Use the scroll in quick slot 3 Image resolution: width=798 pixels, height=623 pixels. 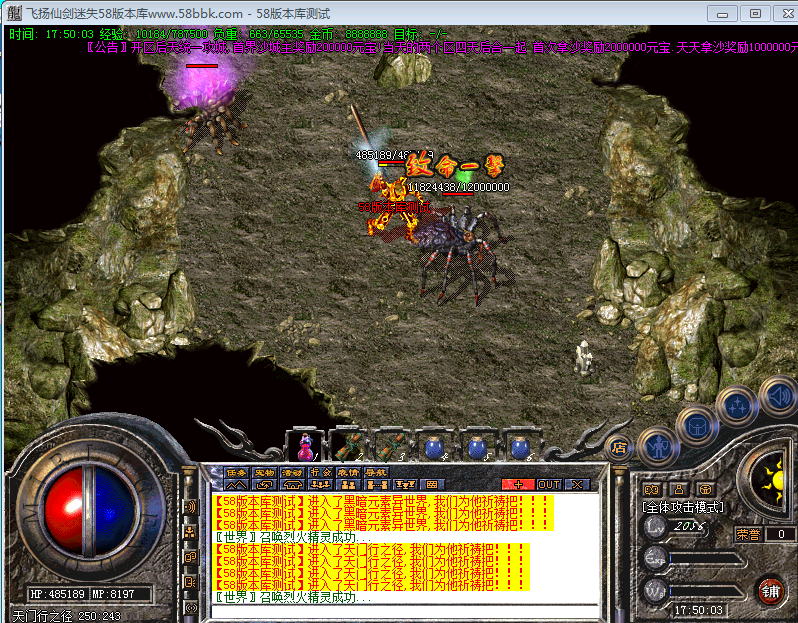click(x=392, y=446)
